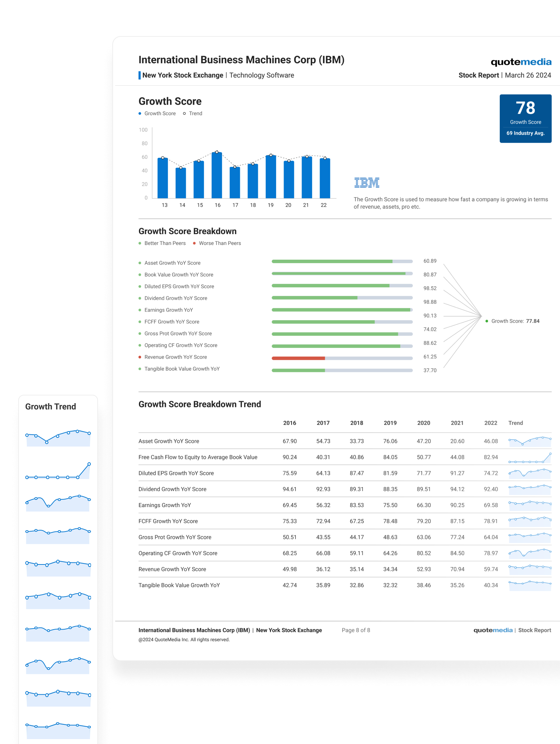Click the Free Cash Flow to Equity row label

pos(198,457)
